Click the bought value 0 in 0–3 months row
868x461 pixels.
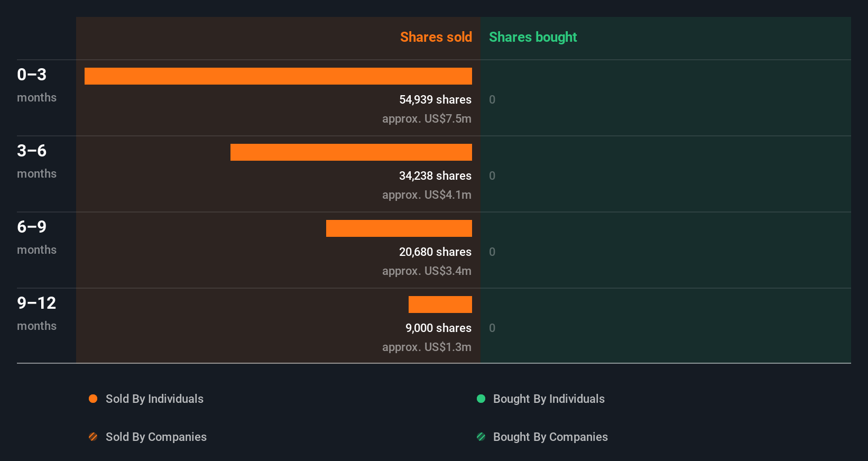(492, 99)
